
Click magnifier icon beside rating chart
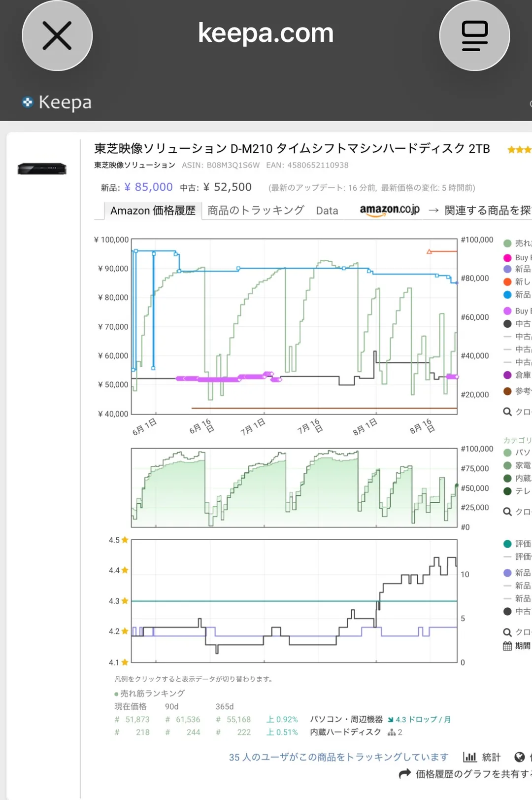click(x=507, y=632)
